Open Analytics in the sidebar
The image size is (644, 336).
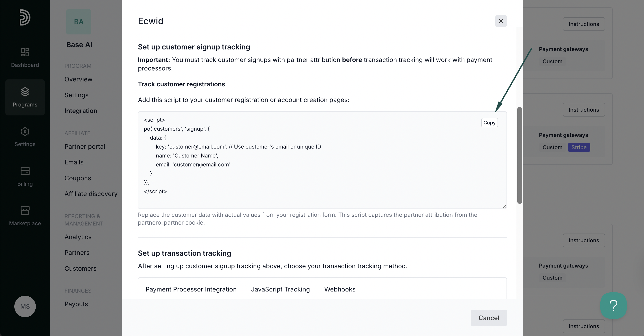pos(78,237)
